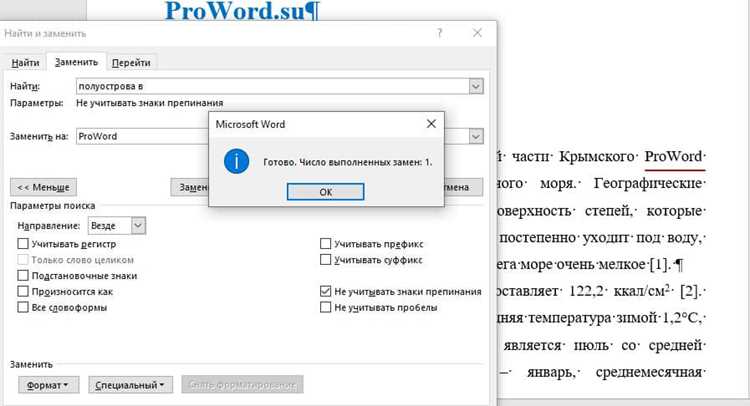Screen dimensions: 750x406
Task: Open the Перейти tab
Action: click(131, 63)
